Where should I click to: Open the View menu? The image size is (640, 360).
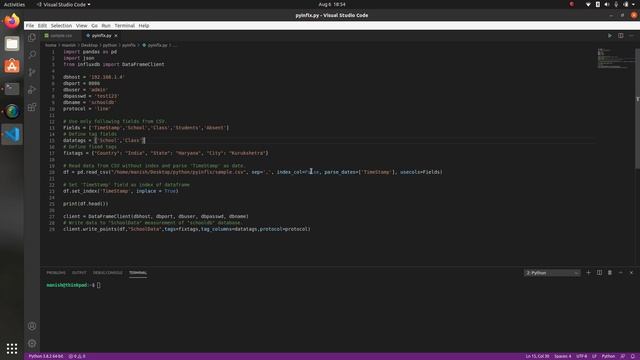pyautogui.click(x=81, y=25)
